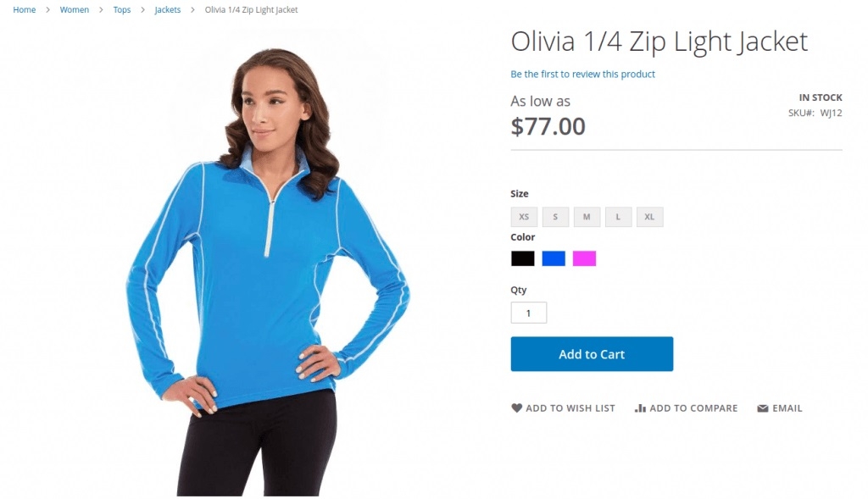This screenshot has width=868, height=499.
Task: Open Home breadcrumb link
Action: tap(25, 9)
